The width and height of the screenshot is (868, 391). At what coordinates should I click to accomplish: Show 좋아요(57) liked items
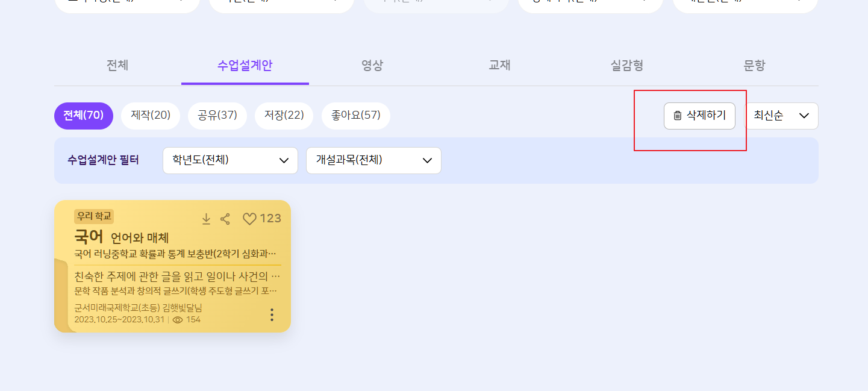click(356, 116)
